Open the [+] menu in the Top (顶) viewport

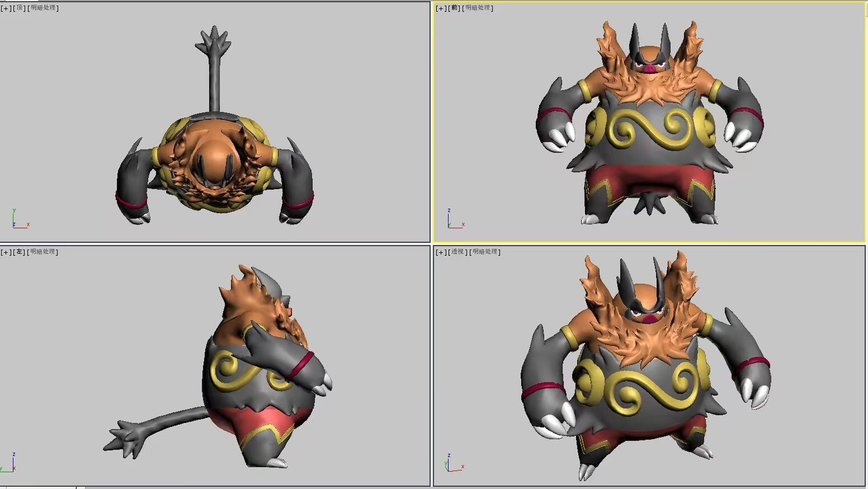click(x=6, y=8)
